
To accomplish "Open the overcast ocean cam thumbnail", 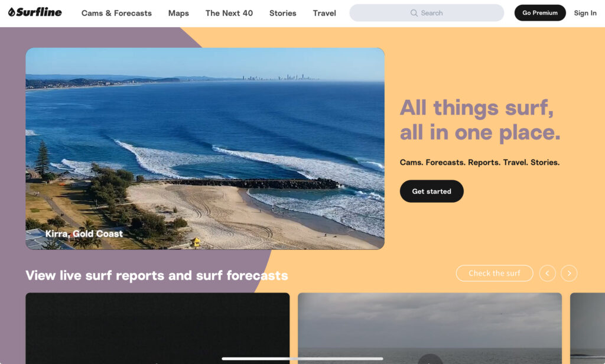I will click(432, 329).
